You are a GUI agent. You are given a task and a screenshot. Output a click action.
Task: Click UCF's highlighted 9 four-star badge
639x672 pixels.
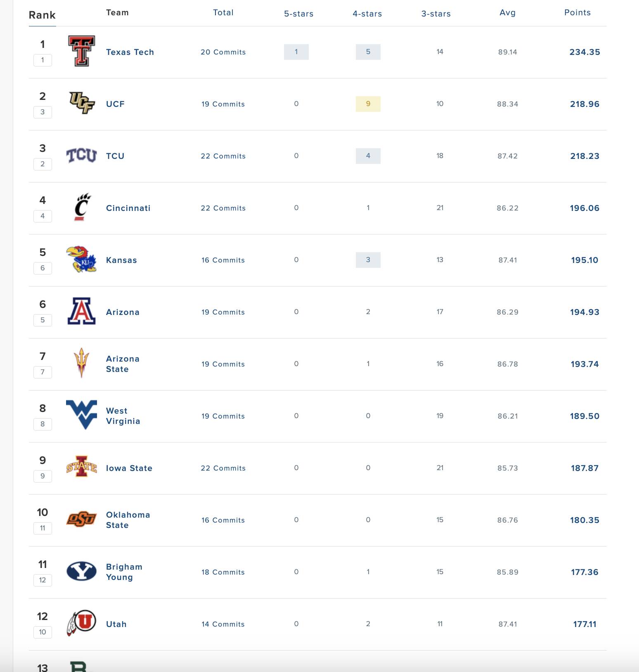tap(368, 104)
